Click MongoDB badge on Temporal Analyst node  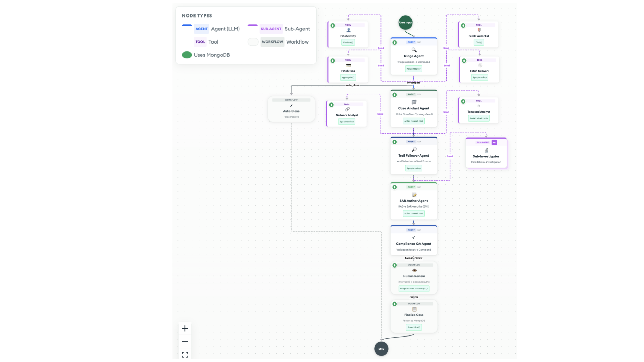463,101
